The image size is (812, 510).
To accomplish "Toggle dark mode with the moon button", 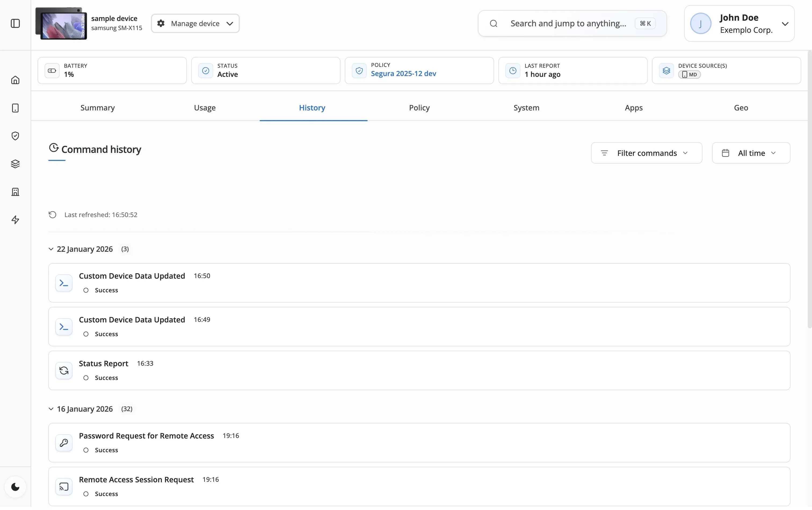I will 16,486.
